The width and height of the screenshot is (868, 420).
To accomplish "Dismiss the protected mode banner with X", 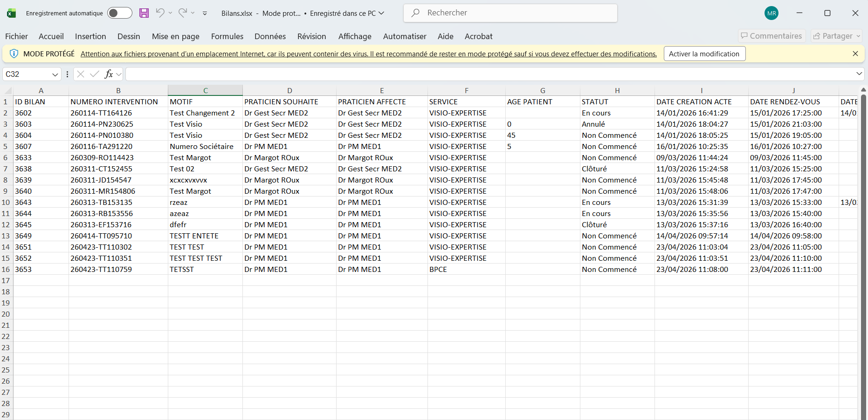I will coord(855,54).
